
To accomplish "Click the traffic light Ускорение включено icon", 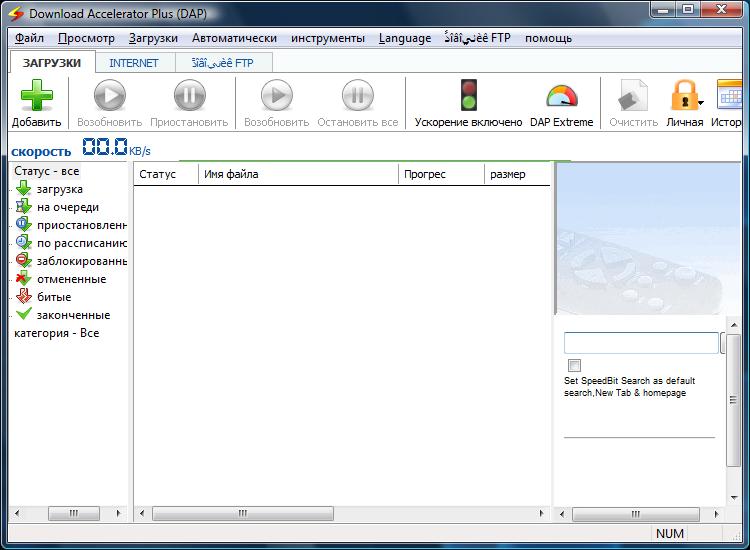I will 468,97.
